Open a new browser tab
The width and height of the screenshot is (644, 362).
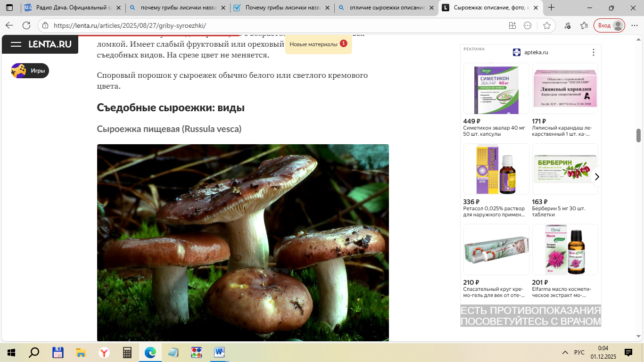(x=551, y=8)
